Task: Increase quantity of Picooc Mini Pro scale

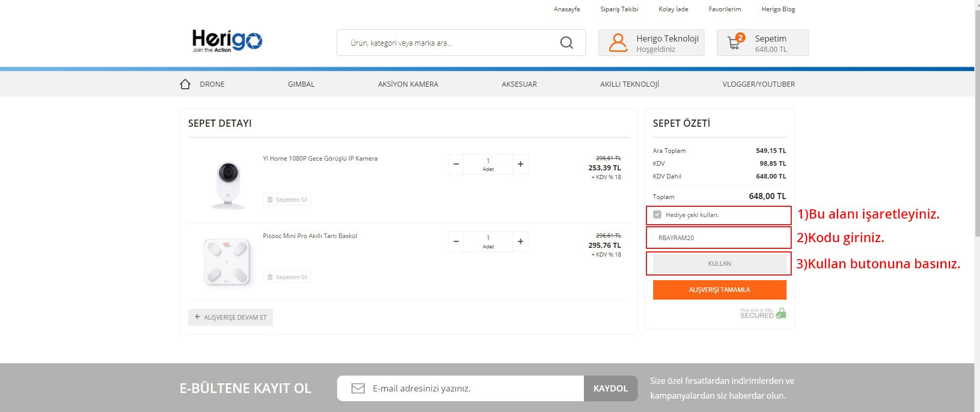Action: pyautogui.click(x=520, y=242)
